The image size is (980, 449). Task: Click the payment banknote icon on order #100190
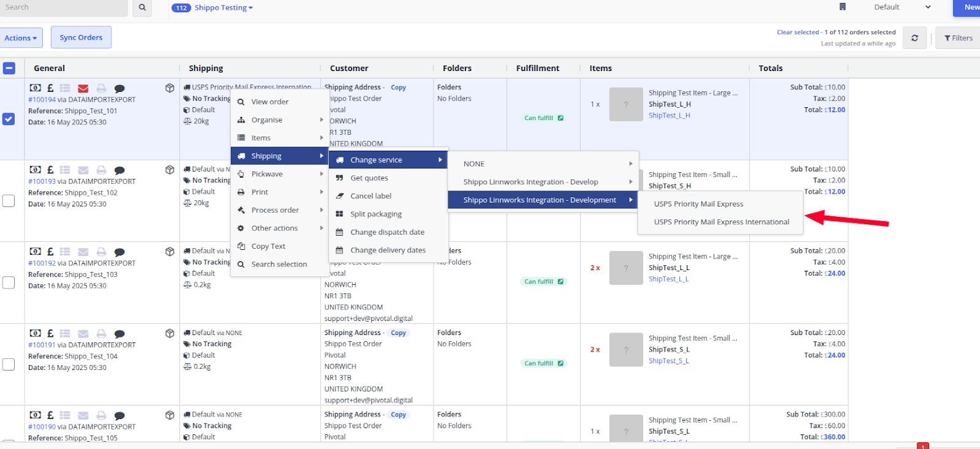tap(36, 415)
